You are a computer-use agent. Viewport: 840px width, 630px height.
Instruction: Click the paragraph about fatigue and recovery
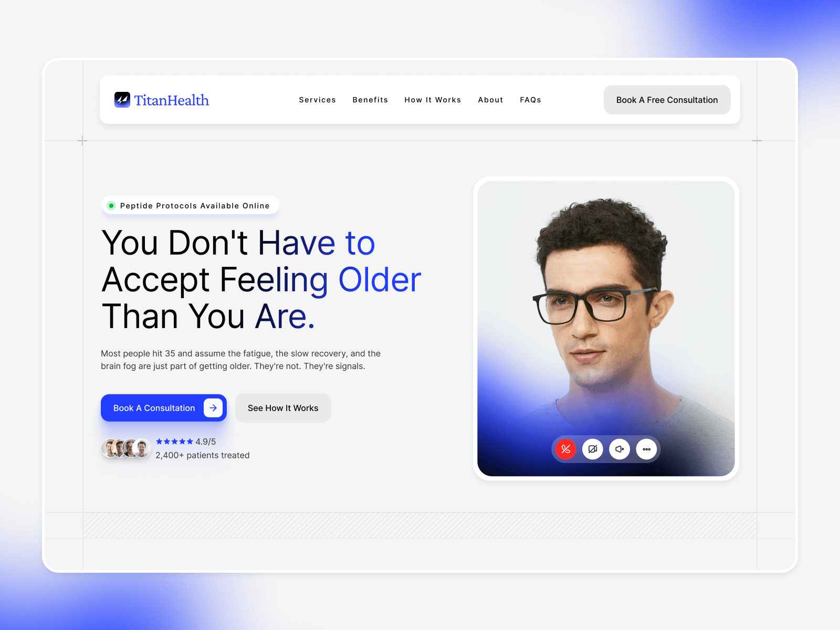[x=240, y=360]
